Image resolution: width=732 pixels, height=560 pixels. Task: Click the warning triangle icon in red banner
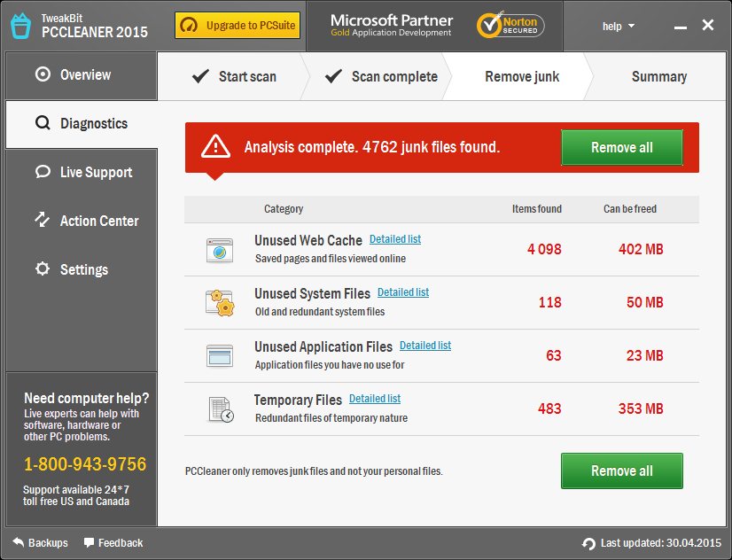click(x=215, y=146)
